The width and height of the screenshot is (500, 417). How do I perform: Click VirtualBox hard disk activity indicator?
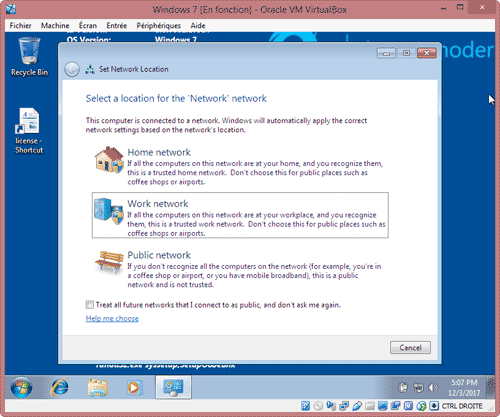point(305,406)
